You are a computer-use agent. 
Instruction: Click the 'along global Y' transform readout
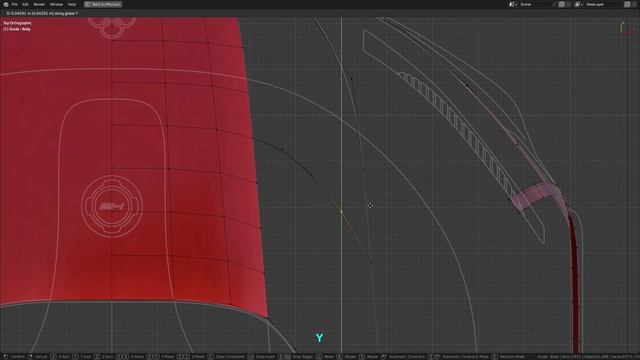[x=65, y=13]
